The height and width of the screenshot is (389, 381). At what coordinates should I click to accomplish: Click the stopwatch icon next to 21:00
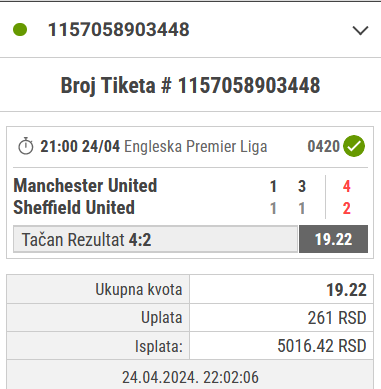point(26,146)
